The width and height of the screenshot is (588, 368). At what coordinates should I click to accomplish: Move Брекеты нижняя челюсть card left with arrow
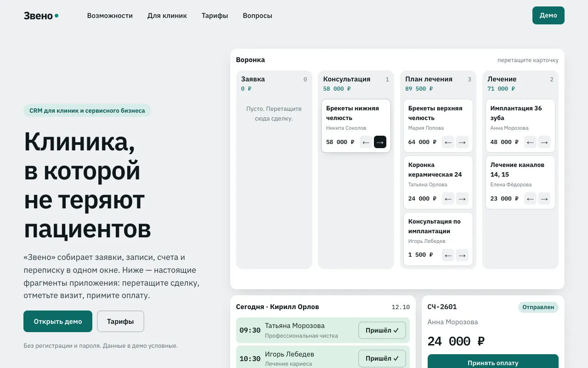point(366,142)
